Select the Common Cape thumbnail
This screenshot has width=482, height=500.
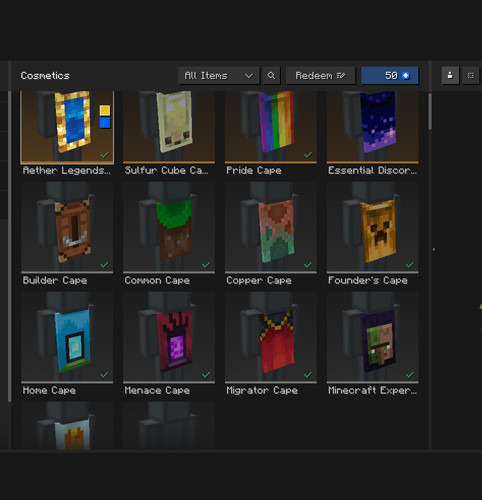pos(169,227)
